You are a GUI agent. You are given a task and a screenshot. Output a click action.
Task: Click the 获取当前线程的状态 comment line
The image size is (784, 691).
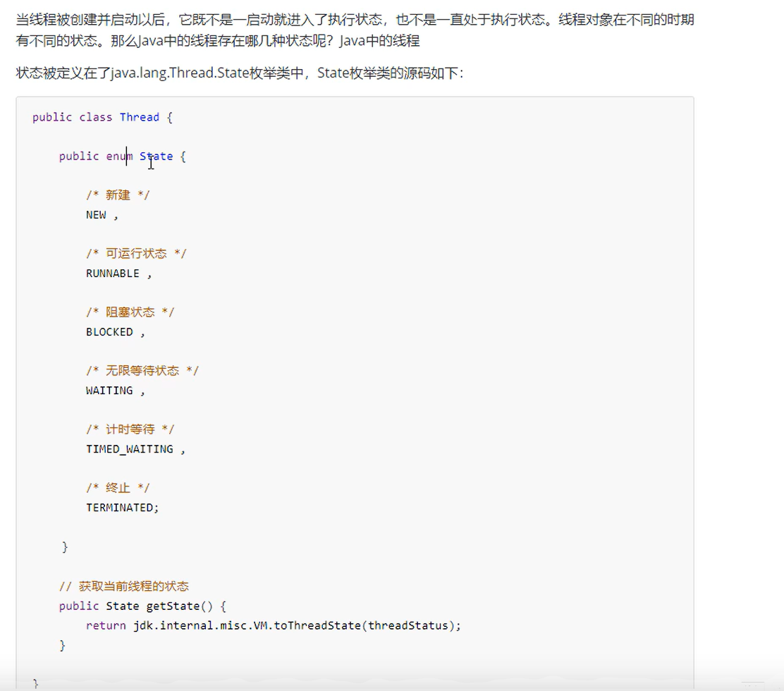tap(126, 585)
